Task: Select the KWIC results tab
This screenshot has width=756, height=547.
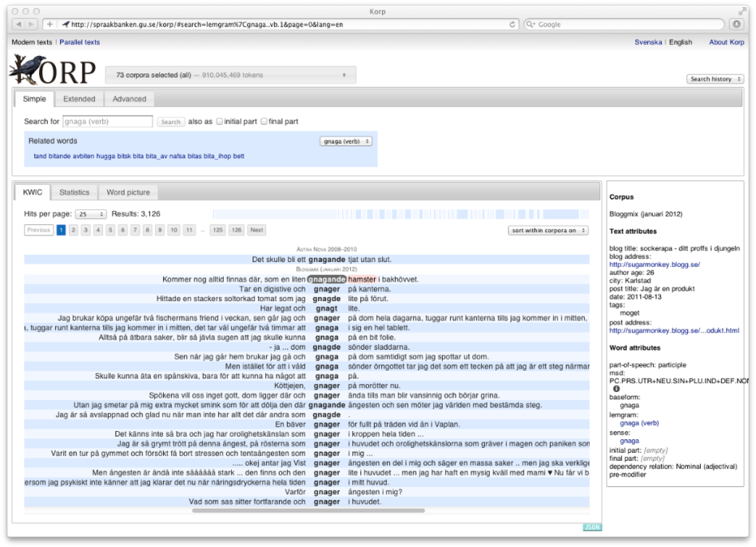Action: 32,192
